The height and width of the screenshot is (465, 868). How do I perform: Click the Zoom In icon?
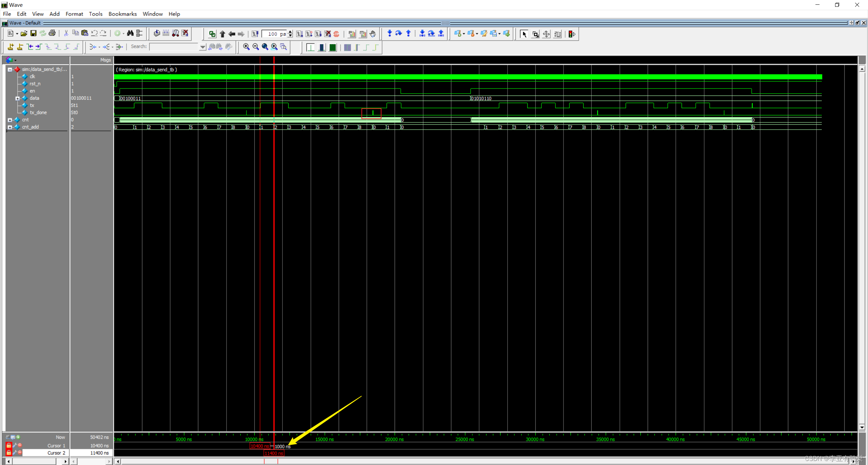[x=246, y=47]
